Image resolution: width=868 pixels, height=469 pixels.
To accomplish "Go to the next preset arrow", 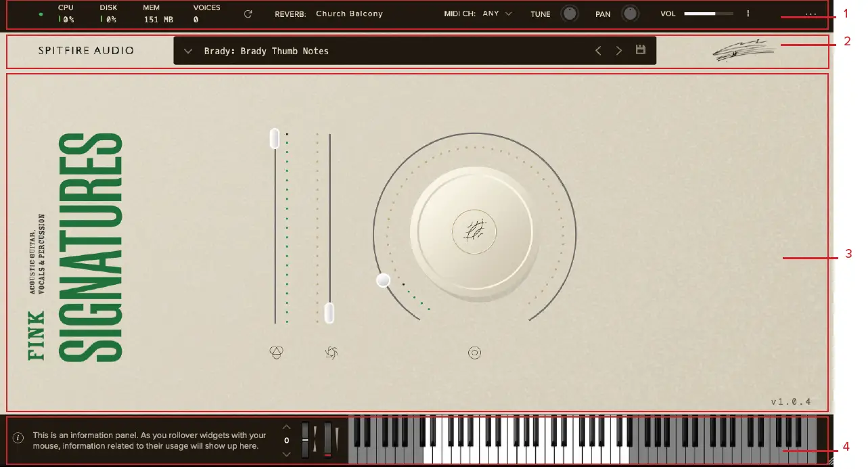I will [x=618, y=51].
